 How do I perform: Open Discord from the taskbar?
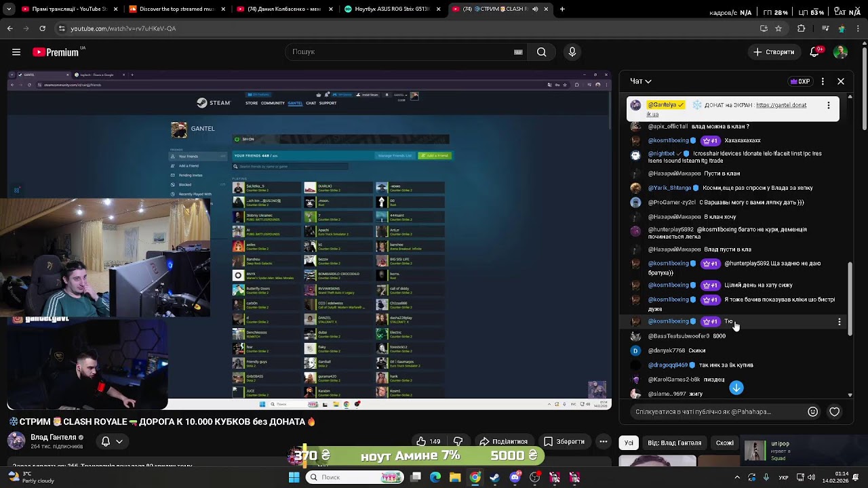tap(515, 477)
